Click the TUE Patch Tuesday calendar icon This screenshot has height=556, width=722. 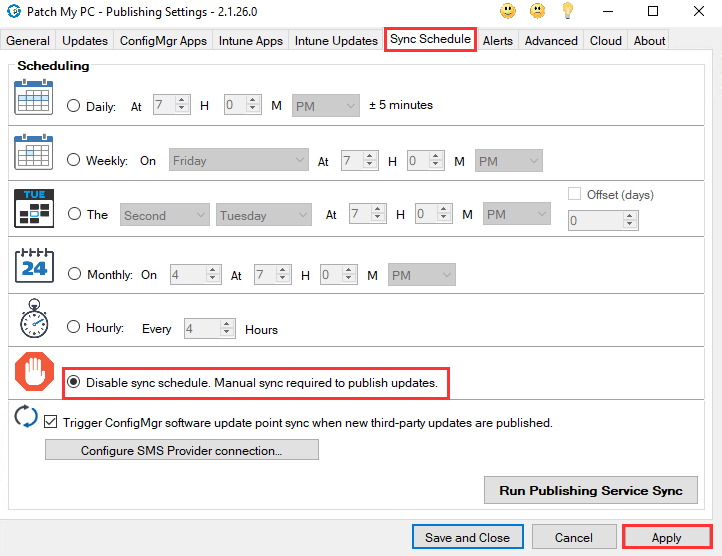34,208
